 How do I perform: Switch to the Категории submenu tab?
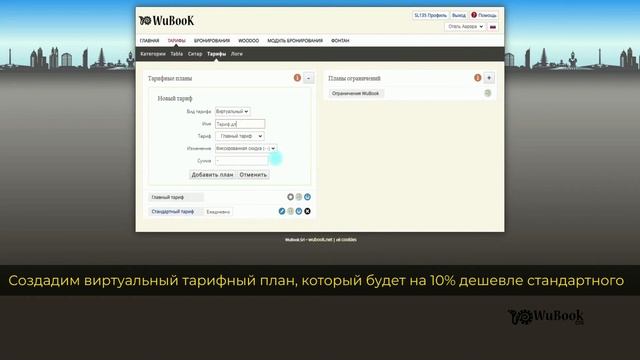(153, 54)
